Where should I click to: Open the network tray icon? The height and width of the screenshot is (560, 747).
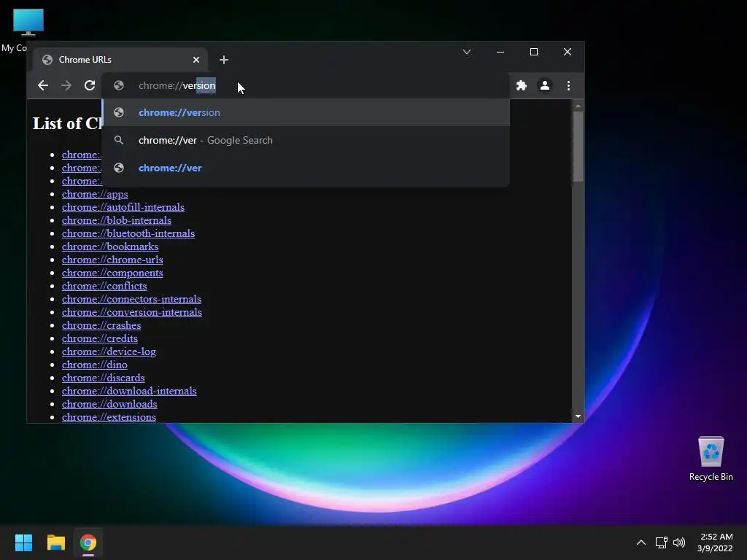point(661,542)
